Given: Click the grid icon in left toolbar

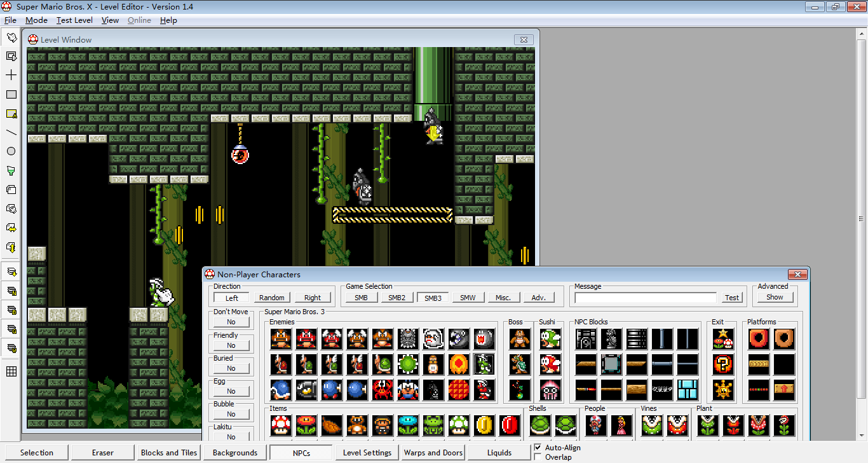Looking at the screenshot, I should [11, 371].
